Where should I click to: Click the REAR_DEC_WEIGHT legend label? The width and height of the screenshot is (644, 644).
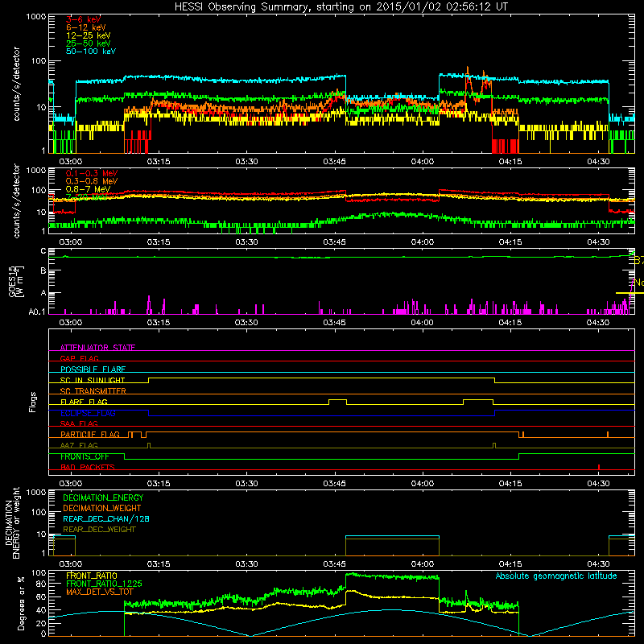click(x=99, y=530)
